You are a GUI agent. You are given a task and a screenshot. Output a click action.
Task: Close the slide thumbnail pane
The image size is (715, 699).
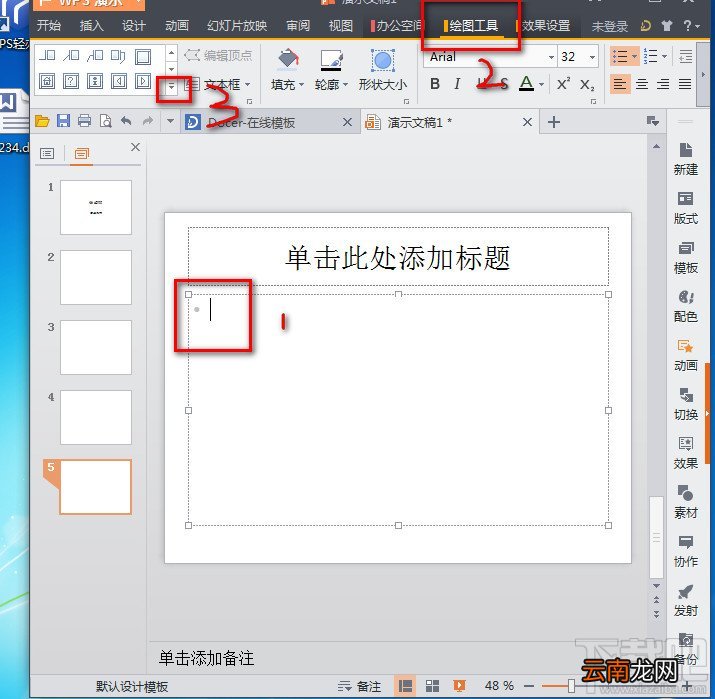[x=135, y=147]
